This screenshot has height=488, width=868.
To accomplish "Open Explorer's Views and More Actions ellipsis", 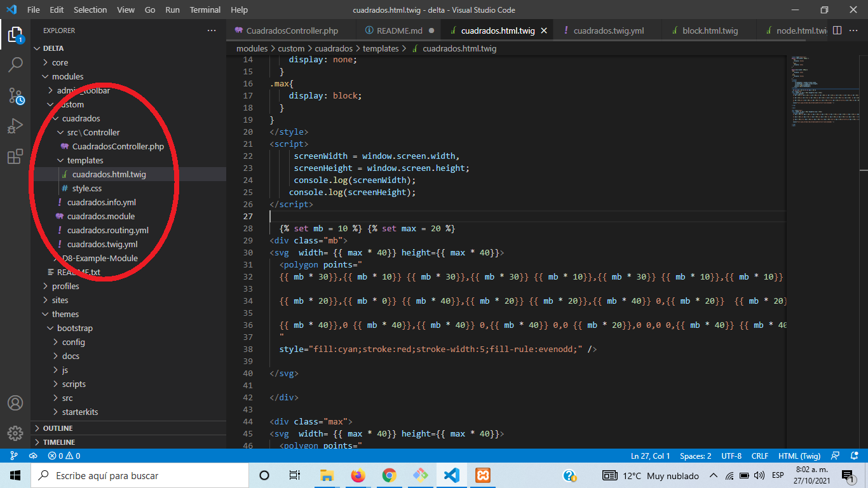I will coord(212,30).
